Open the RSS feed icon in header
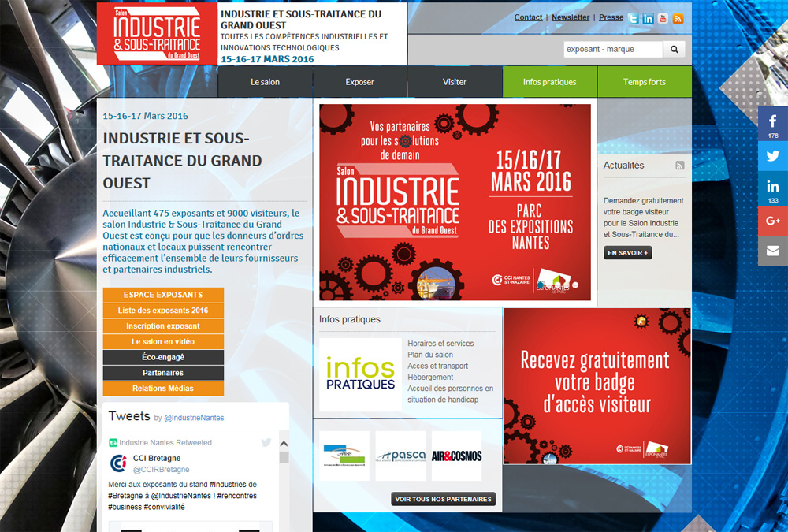 [678, 19]
